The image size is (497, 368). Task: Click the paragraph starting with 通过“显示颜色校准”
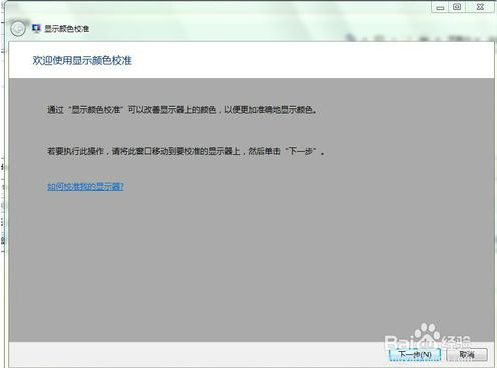coord(182,110)
